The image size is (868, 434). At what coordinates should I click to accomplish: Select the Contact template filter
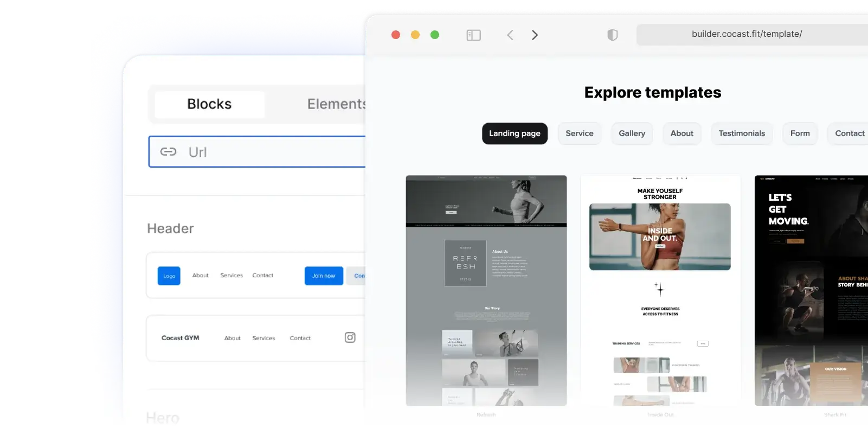tap(848, 133)
